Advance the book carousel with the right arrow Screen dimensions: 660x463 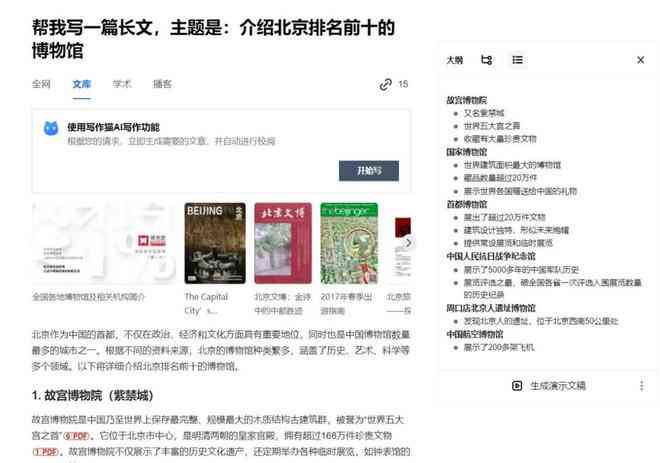tap(408, 242)
